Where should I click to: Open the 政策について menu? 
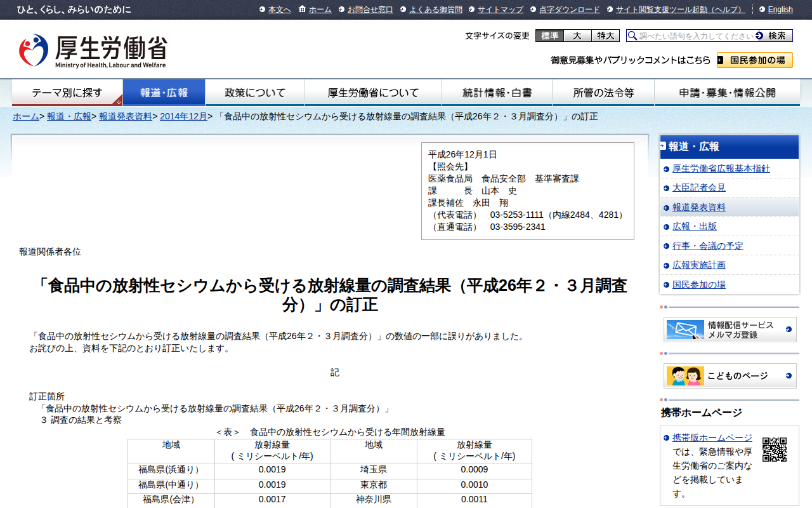click(255, 93)
